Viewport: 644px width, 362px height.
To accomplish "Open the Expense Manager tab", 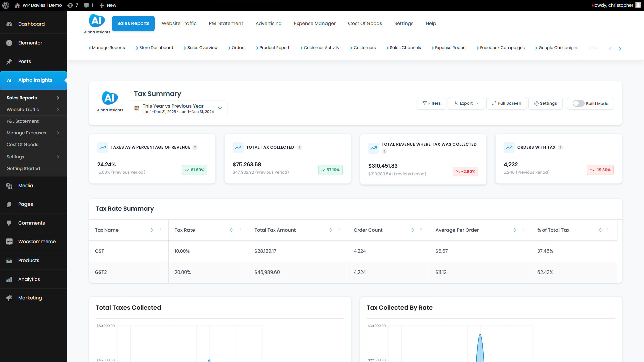I will 315,23.
